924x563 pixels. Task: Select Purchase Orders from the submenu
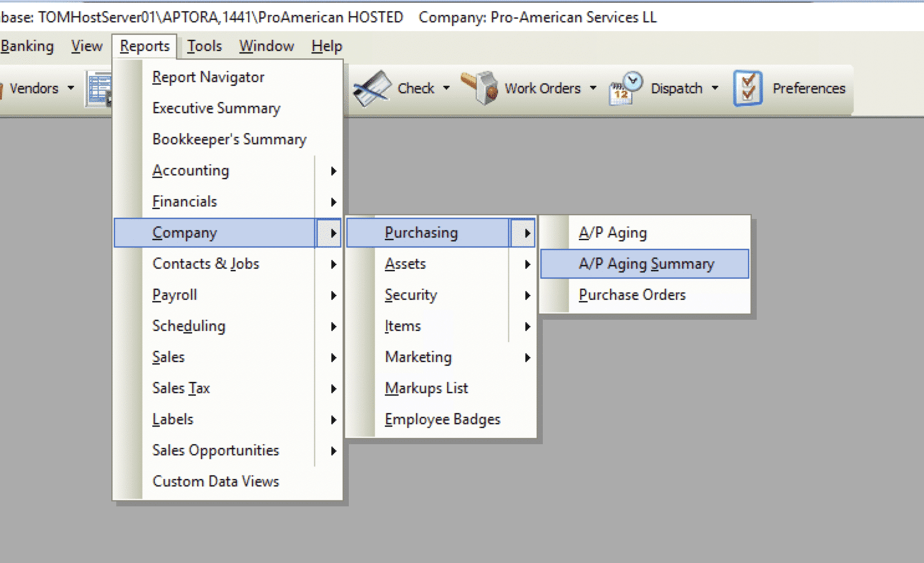pos(632,294)
